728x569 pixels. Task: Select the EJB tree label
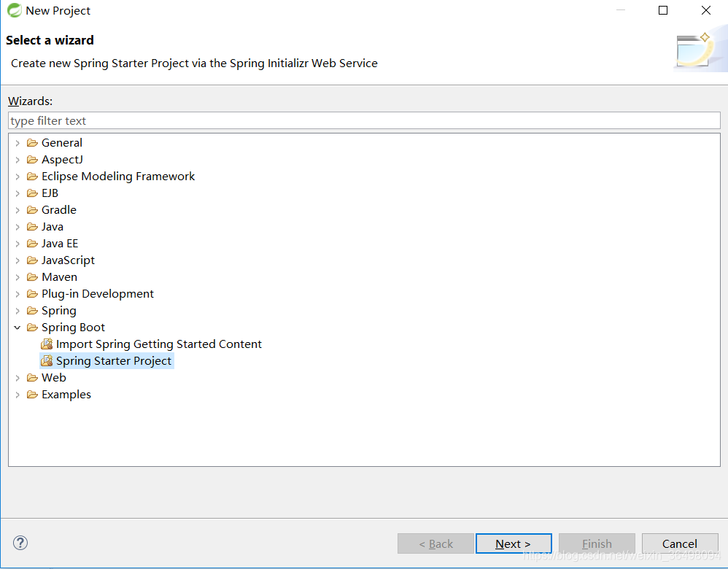tap(50, 193)
